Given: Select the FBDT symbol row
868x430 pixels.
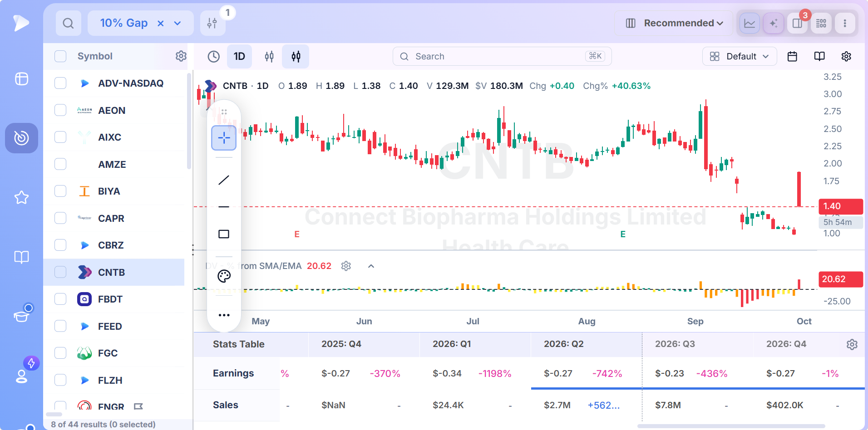Looking at the screenshot, I should point(114,299).
